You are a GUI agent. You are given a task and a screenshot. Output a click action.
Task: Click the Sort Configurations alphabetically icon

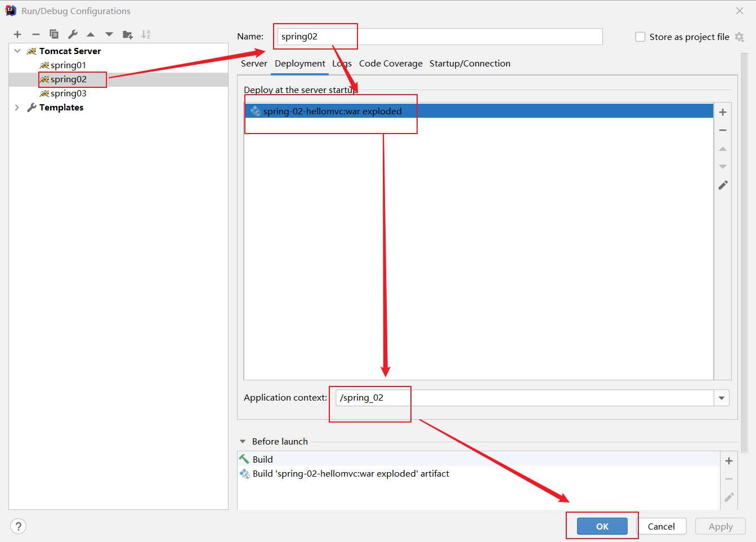point(146,34)
